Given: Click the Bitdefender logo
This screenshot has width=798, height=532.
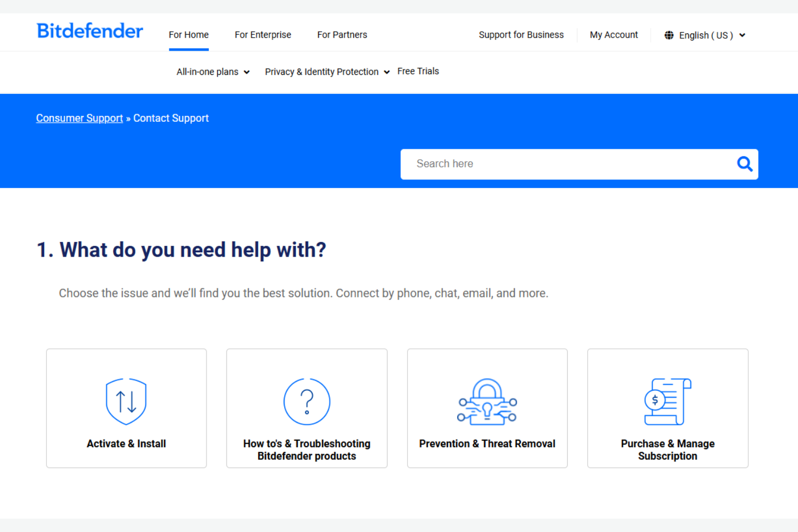Looking at the screenshot, I should [90, 31].
